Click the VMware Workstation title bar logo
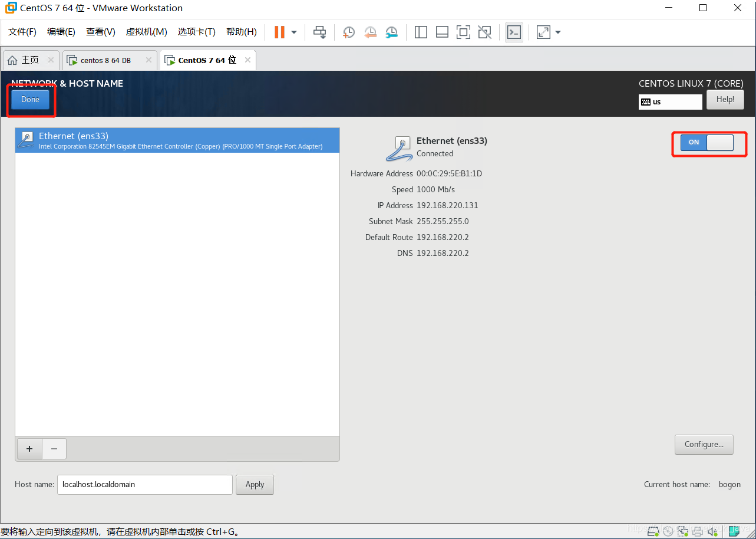756x539 pixels. pyautogui.click(x=10, y=8)
